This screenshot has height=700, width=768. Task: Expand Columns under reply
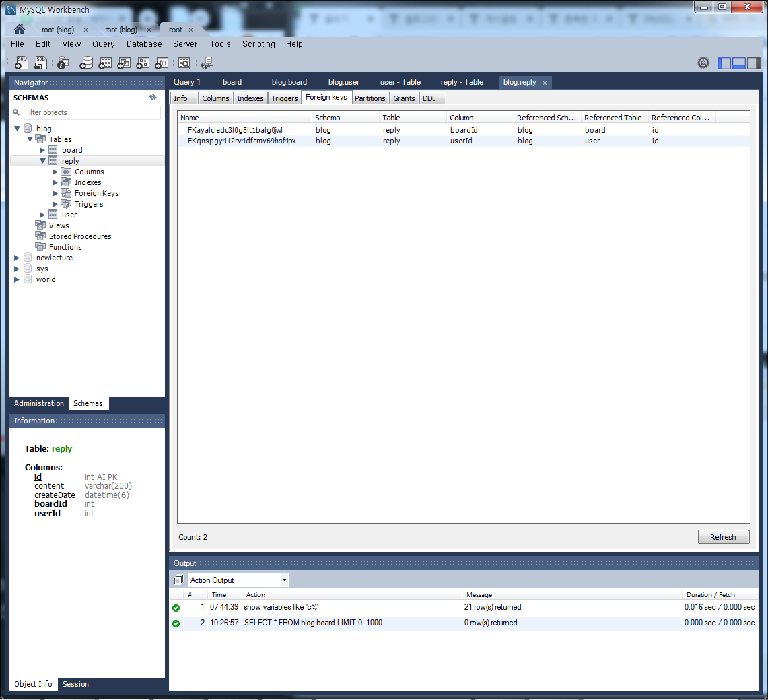[x=55, y=172]
